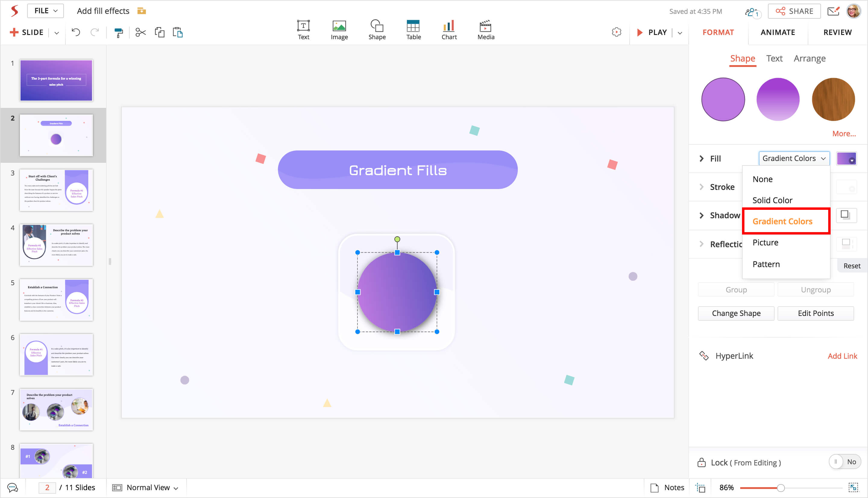This screenshot has width=868, height=498.
Task: Click the Table insert icon
Action: (413, 30)
